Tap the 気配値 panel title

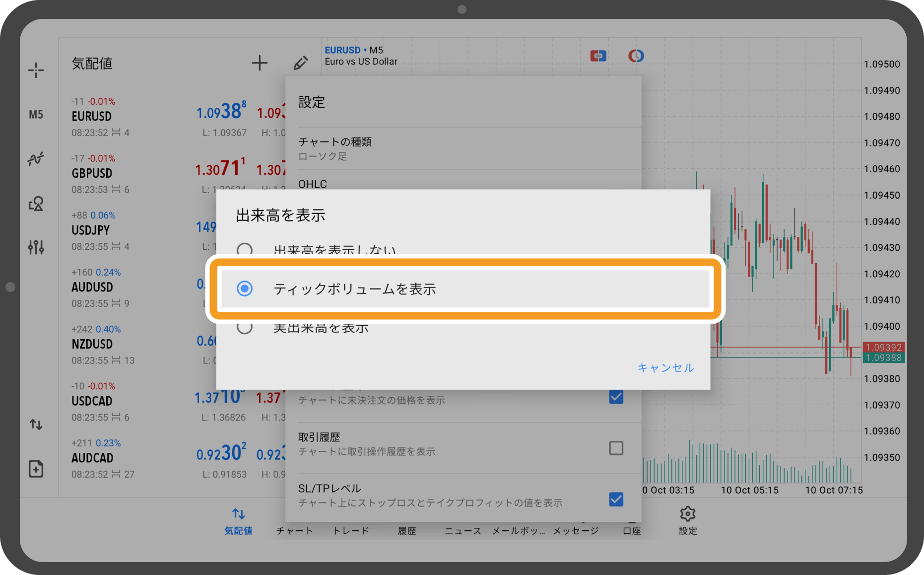pos(92,64)
